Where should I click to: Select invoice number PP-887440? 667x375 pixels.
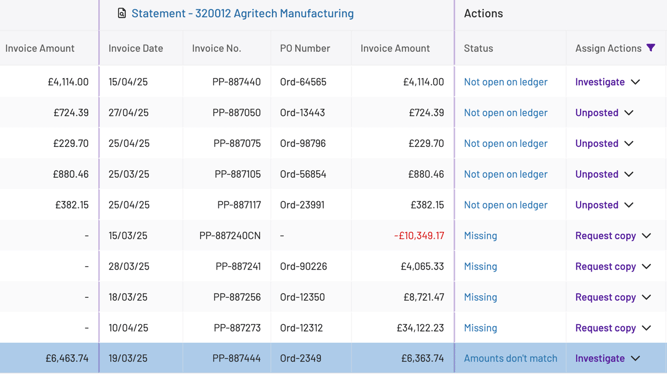[x=237, y=82]
